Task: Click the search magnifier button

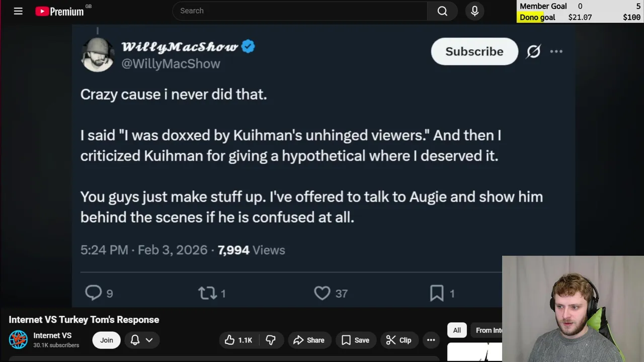Action: tap(442, 11)
